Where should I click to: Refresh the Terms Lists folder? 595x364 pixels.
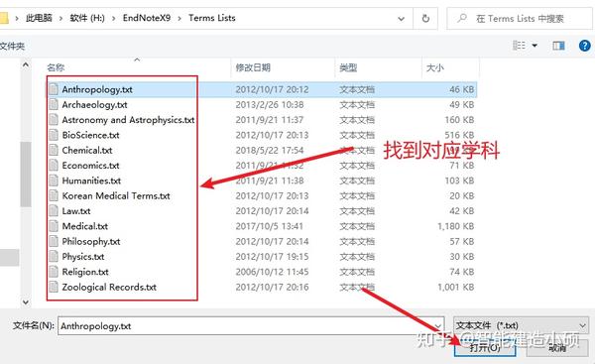(x=425, y=18)
